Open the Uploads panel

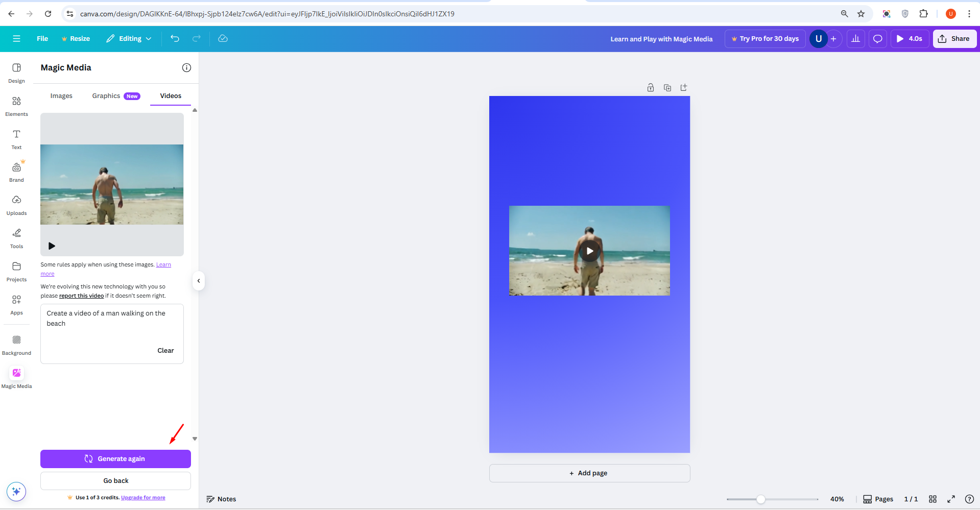16,205
